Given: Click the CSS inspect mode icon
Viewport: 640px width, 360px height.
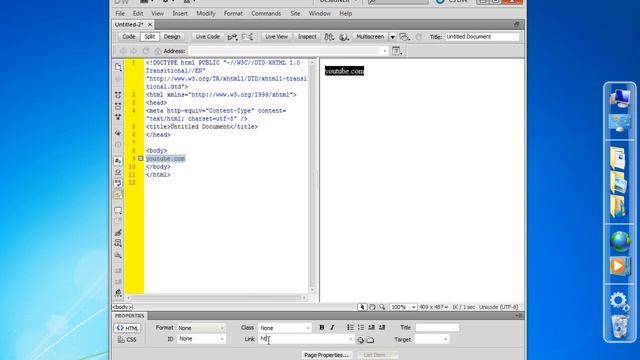Looking at the screenshot, I should coord(248,37).
